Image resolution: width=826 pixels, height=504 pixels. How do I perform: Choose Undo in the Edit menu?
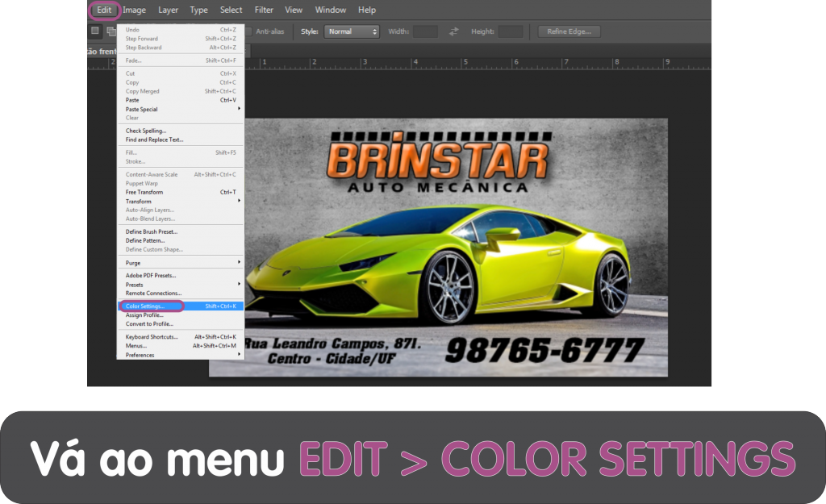[x=180, y=30]
